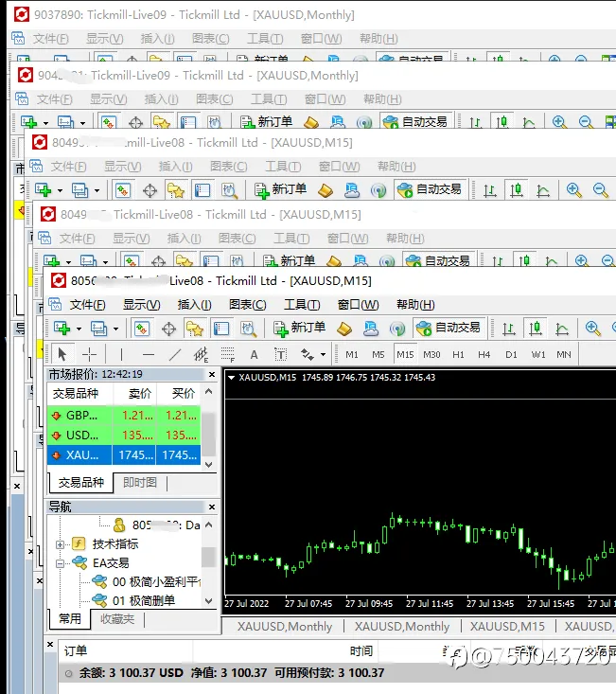Draw vertical line tool

(121, 354)
